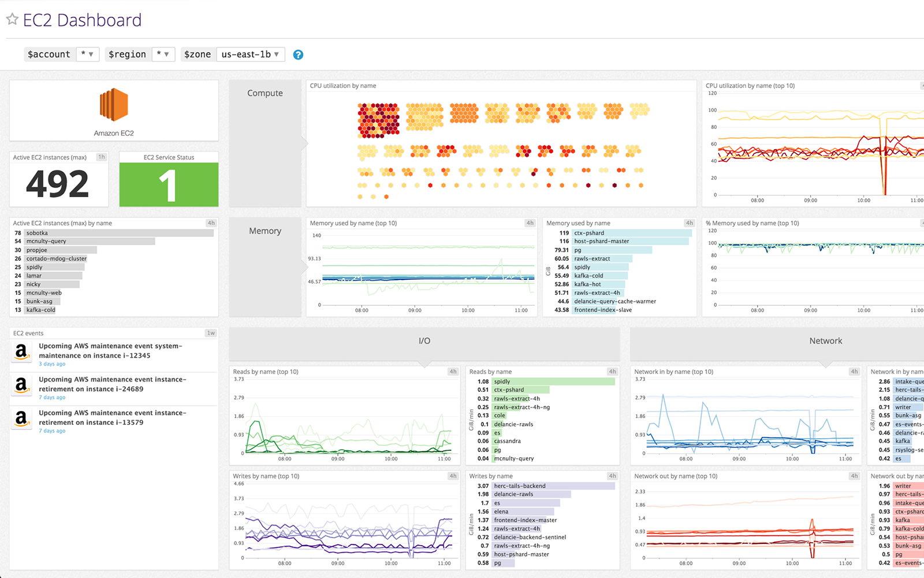Open the 3 days ago event link

(51, 364)
